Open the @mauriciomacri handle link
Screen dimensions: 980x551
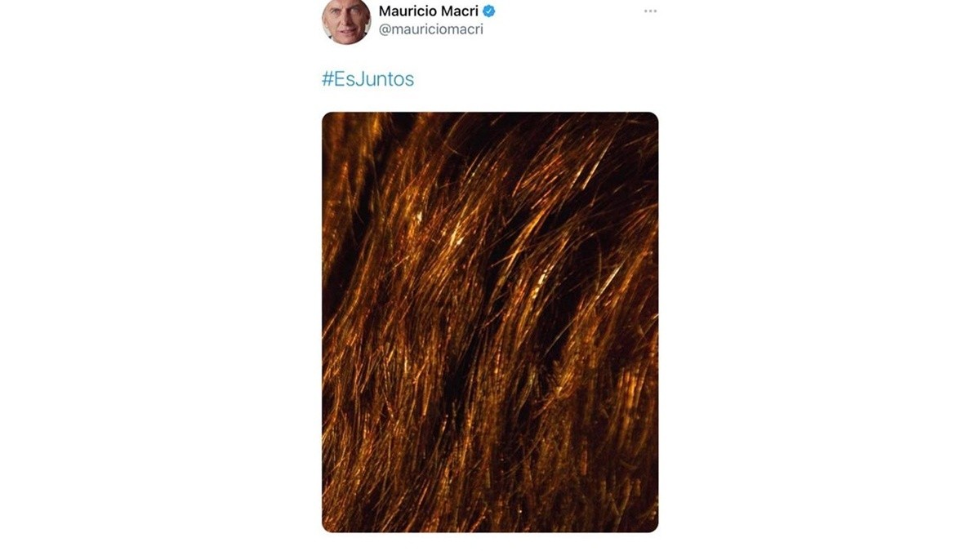click(x=431, y=29)
